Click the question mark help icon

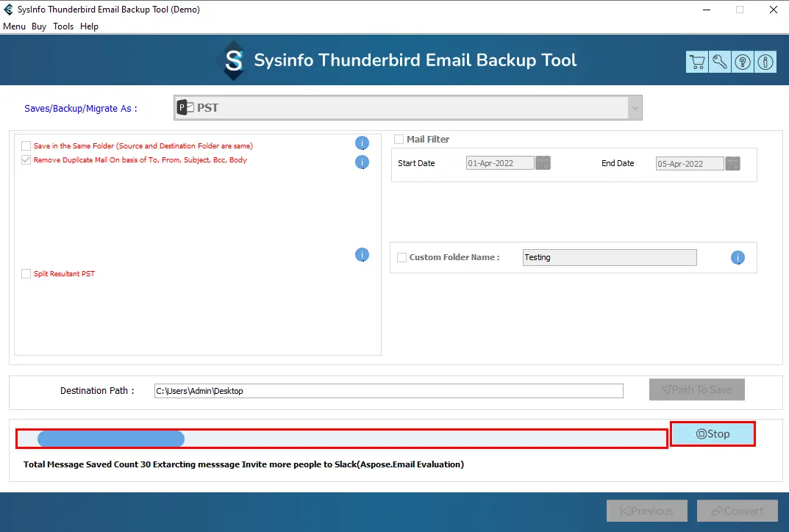pos(743,62)
